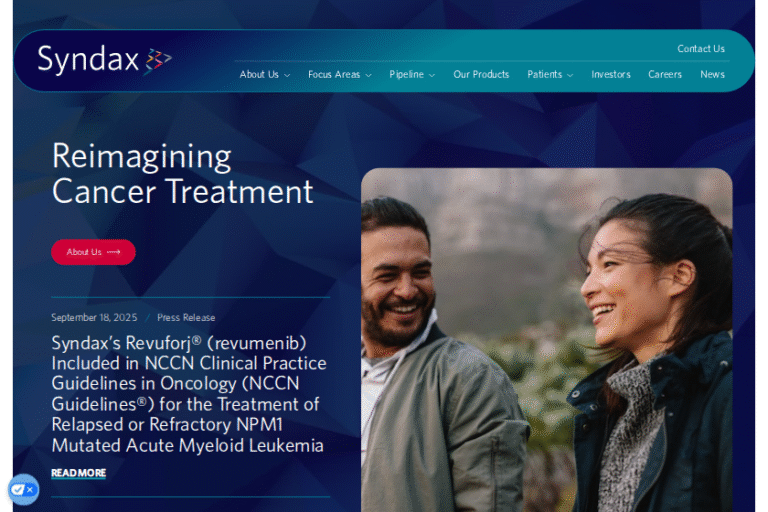Close the bottom-left consent badge with the X
The width and height of the screenshot is (768, 512).
coord(30,489)
